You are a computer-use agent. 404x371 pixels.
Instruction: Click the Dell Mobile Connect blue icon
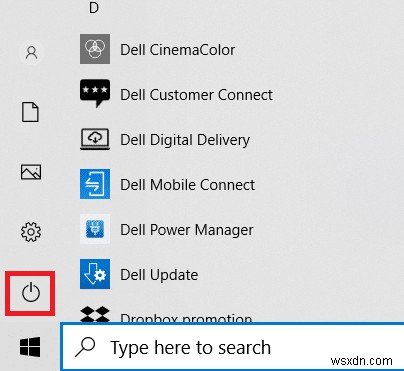(95, 184)
